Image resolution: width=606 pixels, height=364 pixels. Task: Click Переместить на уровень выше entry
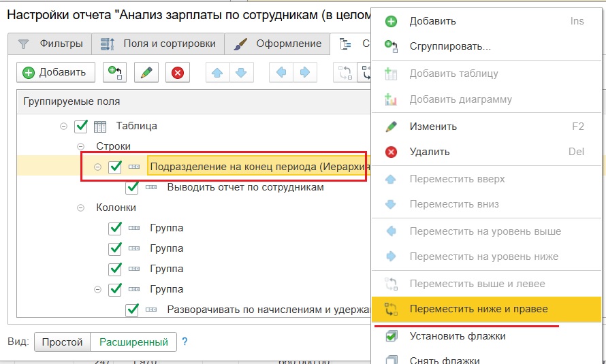(x=487, y=231)
